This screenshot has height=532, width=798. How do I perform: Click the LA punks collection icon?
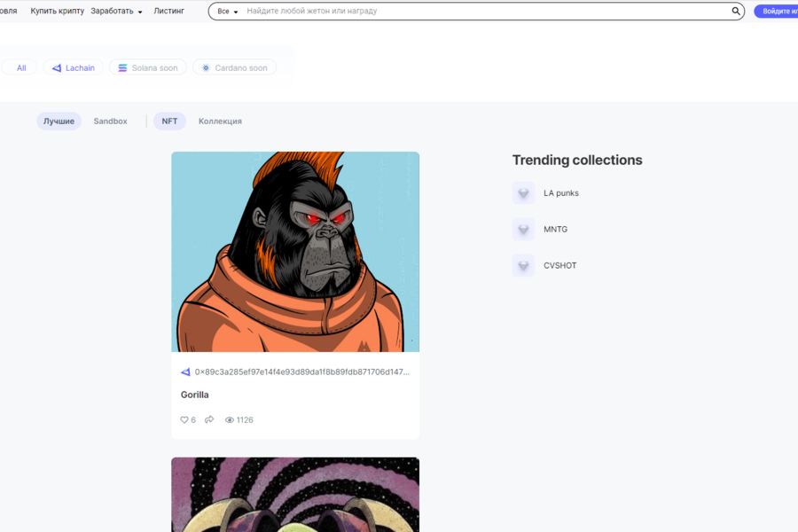[x=523, y=193]
